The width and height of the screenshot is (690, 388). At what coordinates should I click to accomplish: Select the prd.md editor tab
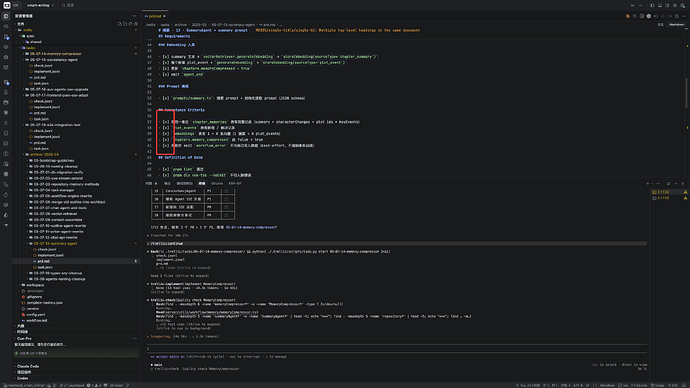click(155, 16)
